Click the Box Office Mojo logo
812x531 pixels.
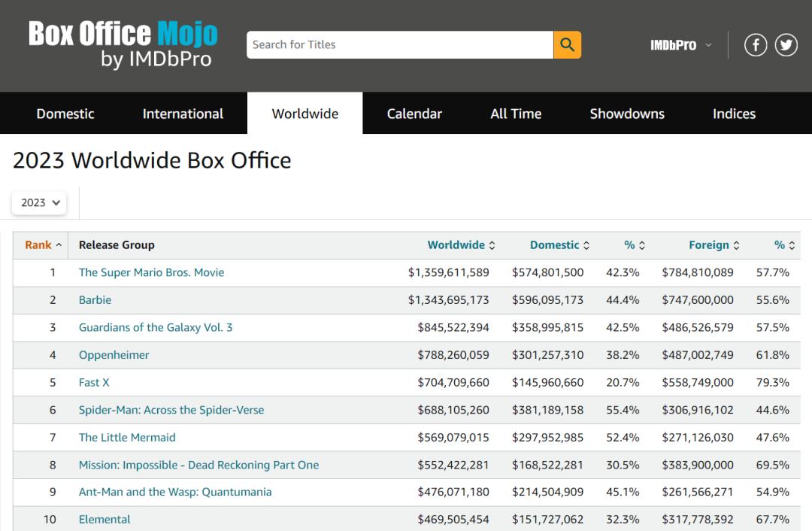point(123,45)
